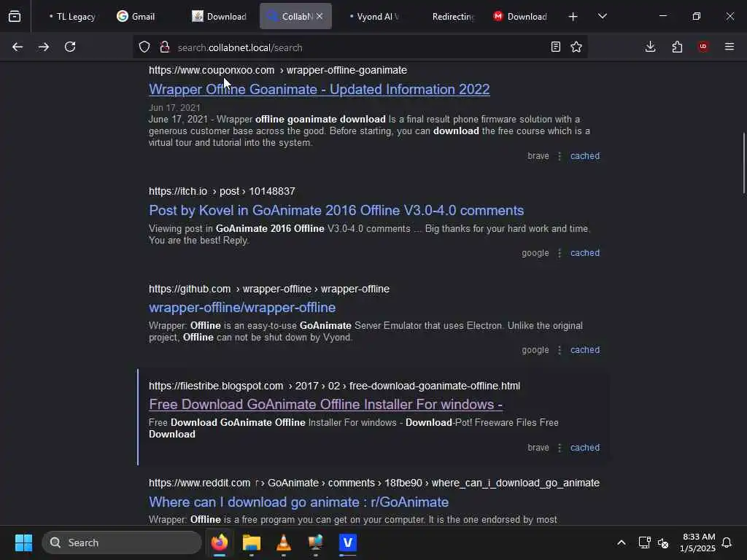Open cached version of github result
This screenshot has width=747, height=560.
point(585,350)
